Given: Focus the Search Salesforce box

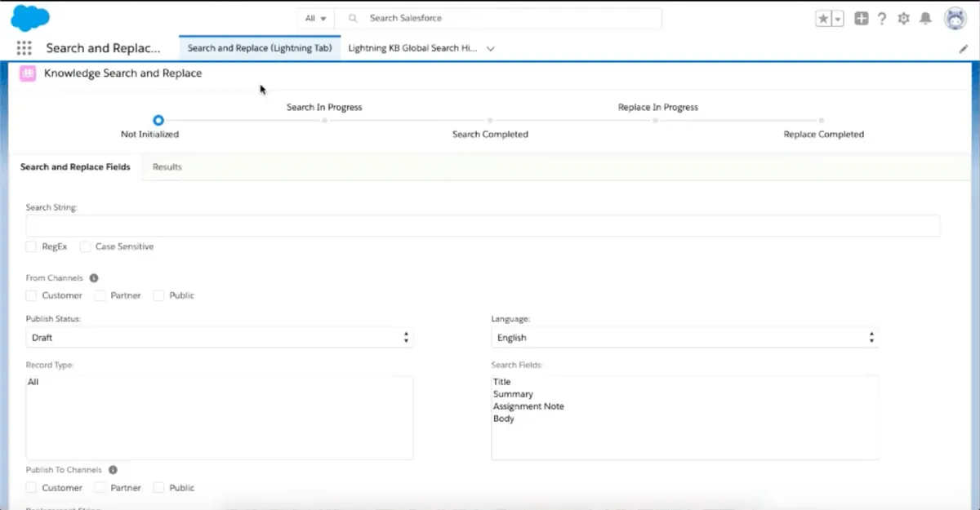Looking at the screenshot, I should [498, 18].
